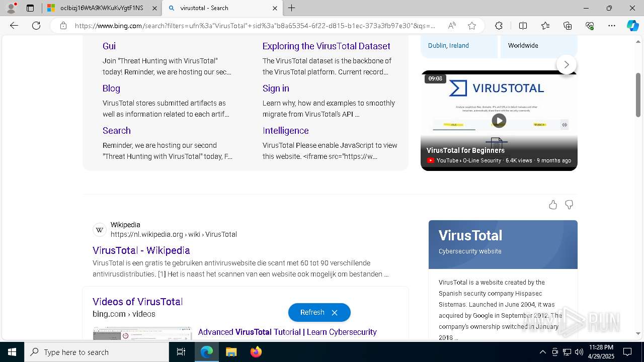Activate the read aloud icon in address bar

pos(452,26)
